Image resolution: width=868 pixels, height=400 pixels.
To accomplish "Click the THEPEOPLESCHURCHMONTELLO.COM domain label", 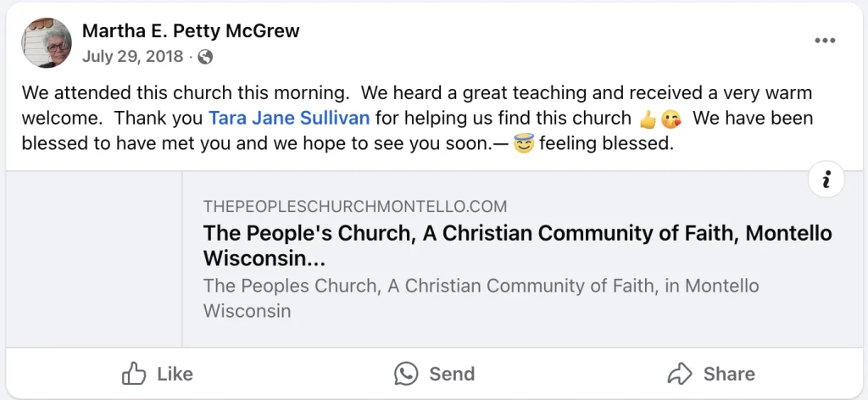I will pos(355,206).
